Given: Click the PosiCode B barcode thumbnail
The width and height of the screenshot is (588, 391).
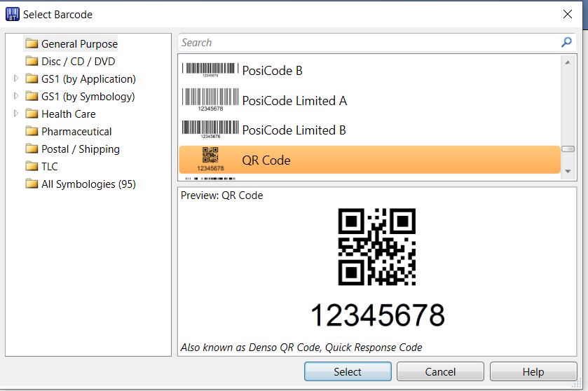Looking at the screenshot, I should point(210,70).
